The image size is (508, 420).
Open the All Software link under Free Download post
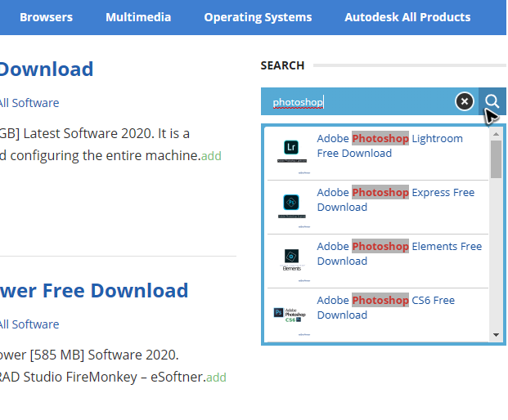29,324
